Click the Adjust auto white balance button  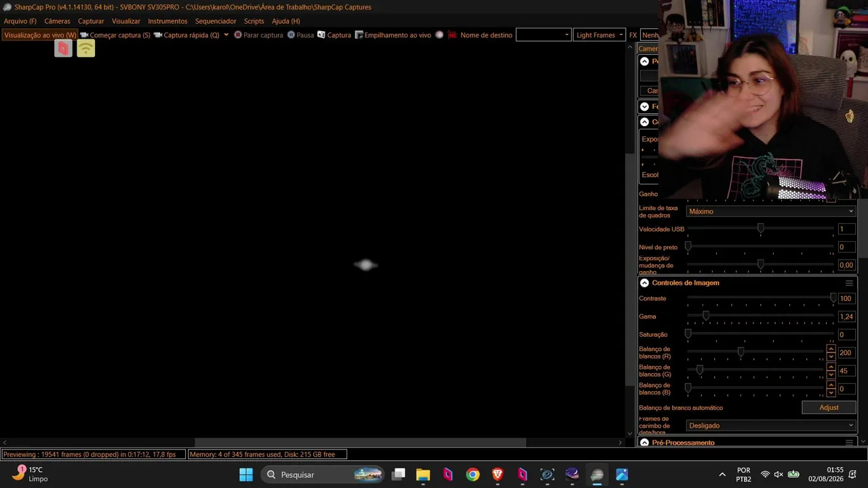coord(829,407)
